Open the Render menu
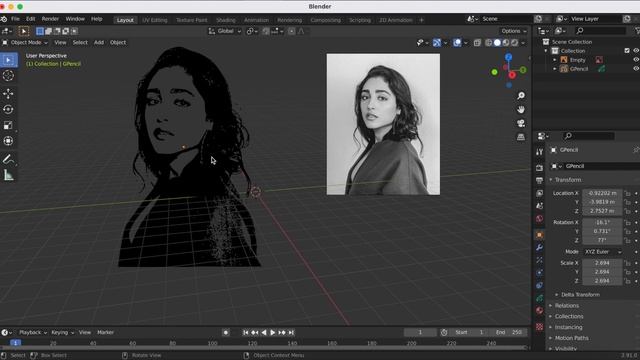Image resolution: width=640 pixels, height=360 pixels. click(50, 19)
